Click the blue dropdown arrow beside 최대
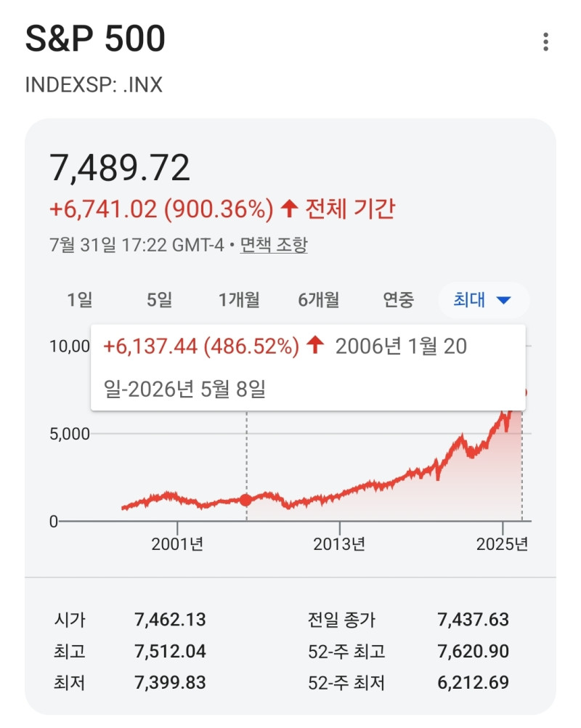 503,300
